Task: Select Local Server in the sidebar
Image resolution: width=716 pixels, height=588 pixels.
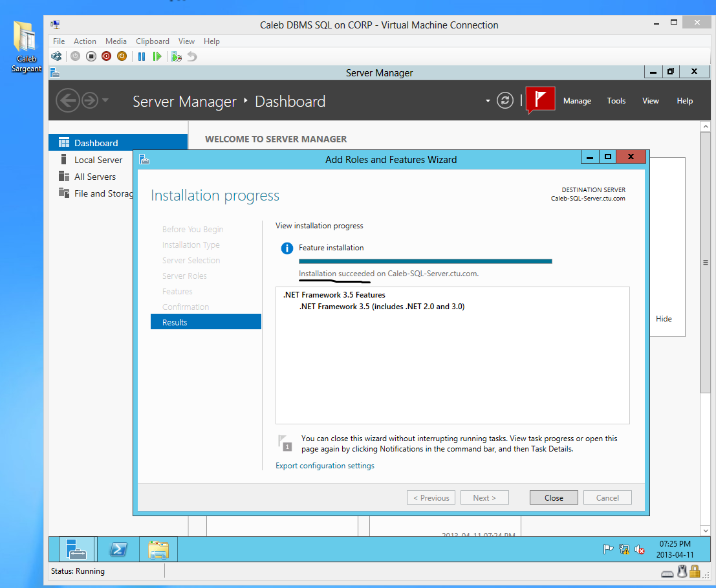Action: [98, 160]
